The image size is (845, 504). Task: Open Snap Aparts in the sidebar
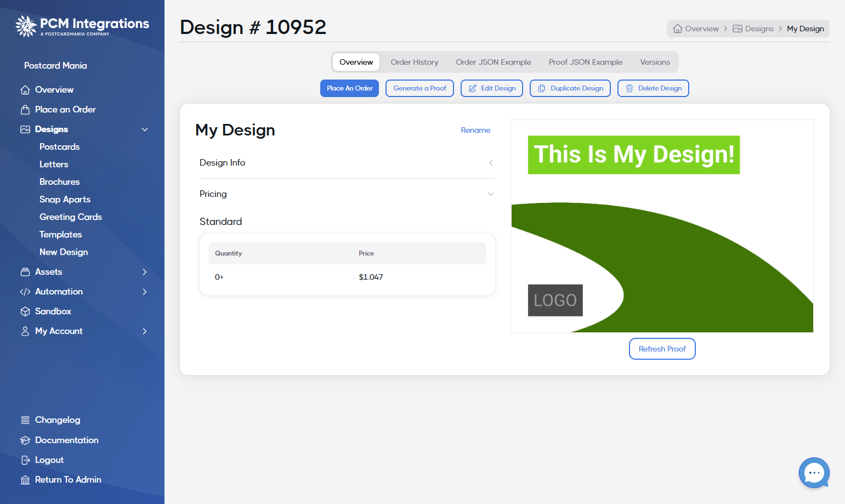[x=65, y=200]
